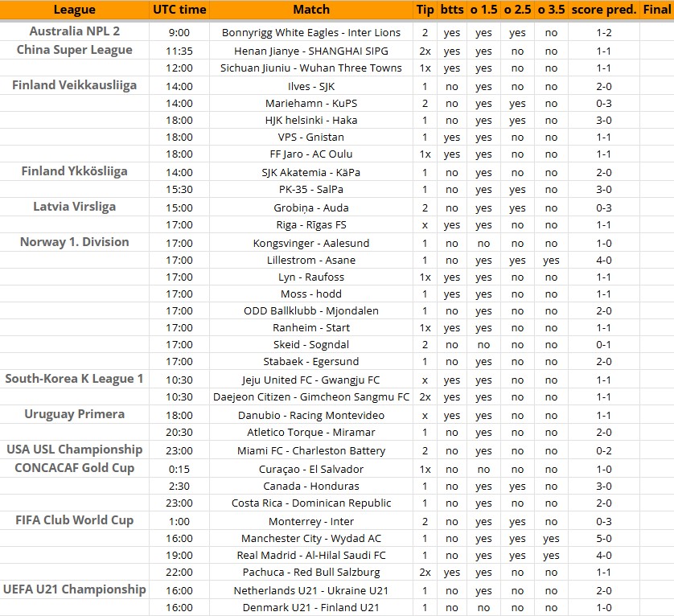Click the 0-2 score prediction cell
Image resolution: width=674 pixels, height=616 pixels.
click(x=603, y=450)
